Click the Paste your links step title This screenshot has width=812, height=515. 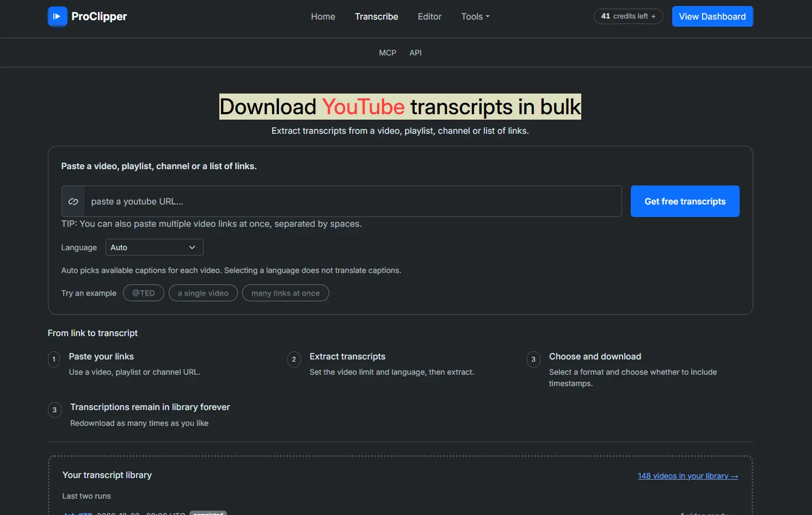pos(101,357)
